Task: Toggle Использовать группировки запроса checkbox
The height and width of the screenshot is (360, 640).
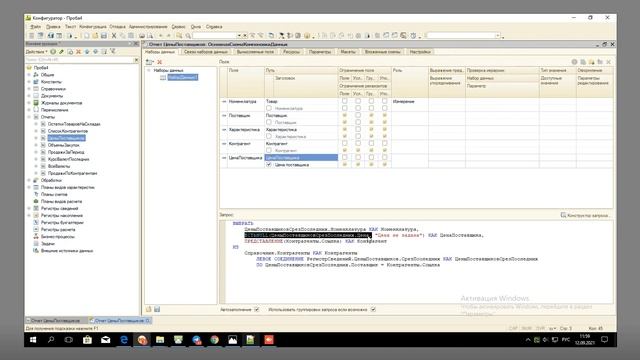Action: [x=373, y=309]
